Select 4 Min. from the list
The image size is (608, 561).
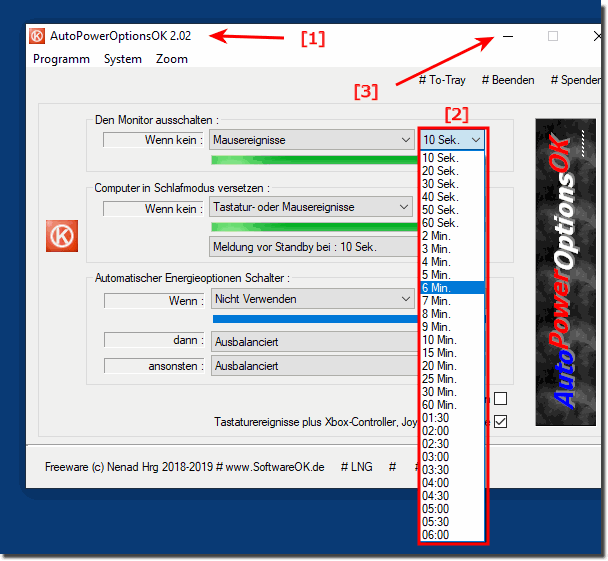(453, 262)
